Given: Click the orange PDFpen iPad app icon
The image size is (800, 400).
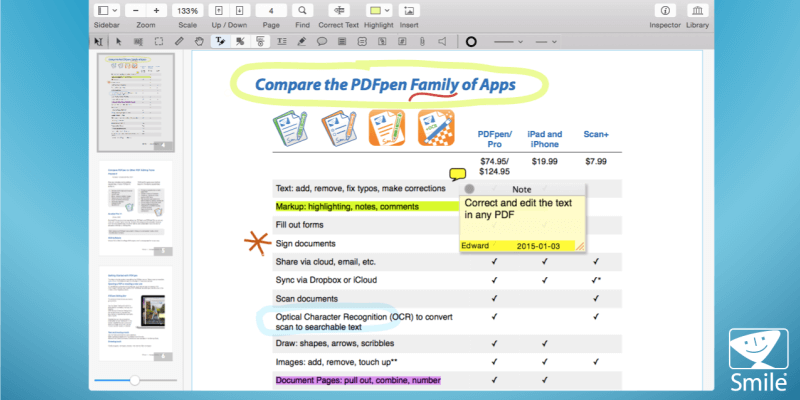Looking at the screenshot, I should pyautogui.click(x=387, y=128).
